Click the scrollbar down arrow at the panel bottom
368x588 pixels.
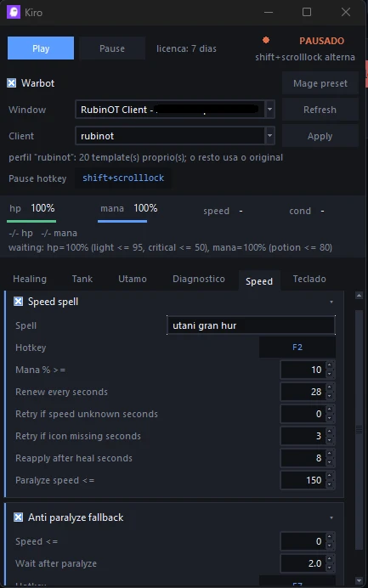pos(359,581)
